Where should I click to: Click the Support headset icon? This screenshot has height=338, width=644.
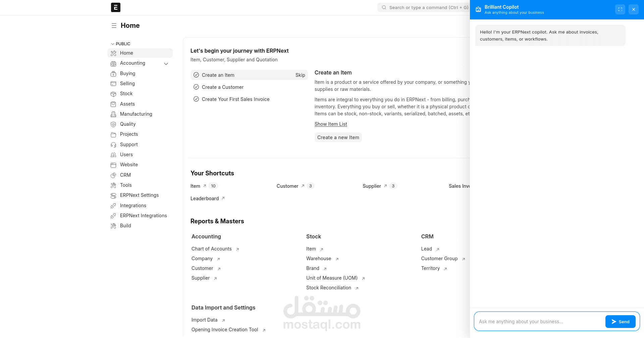[113, 145]
